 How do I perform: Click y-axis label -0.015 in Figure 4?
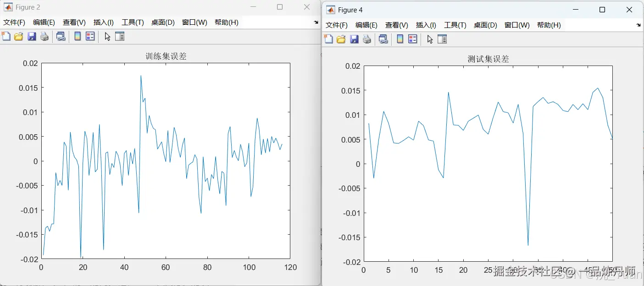350,237
